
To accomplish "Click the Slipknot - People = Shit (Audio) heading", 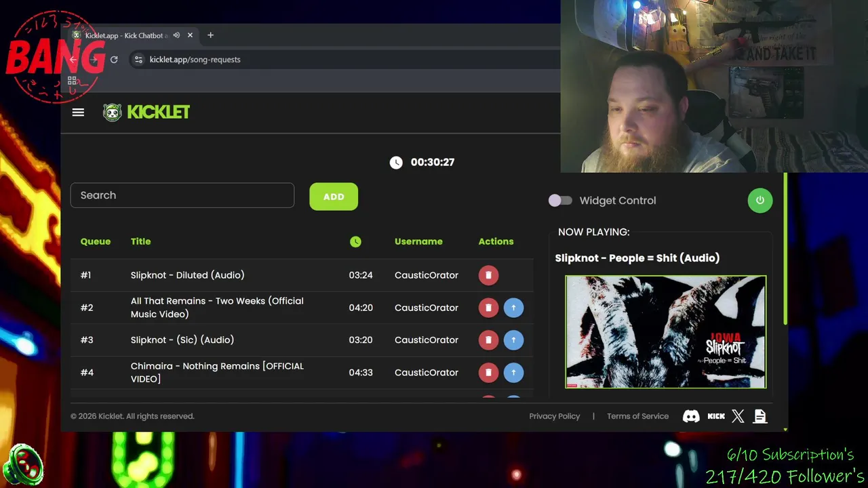I will tap(637, 258).
